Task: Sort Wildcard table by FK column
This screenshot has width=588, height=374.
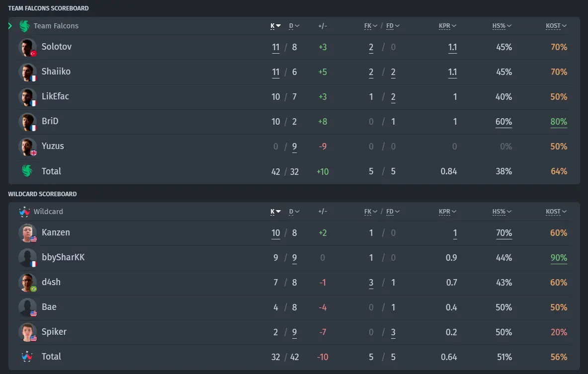Action: pos(370,212)
